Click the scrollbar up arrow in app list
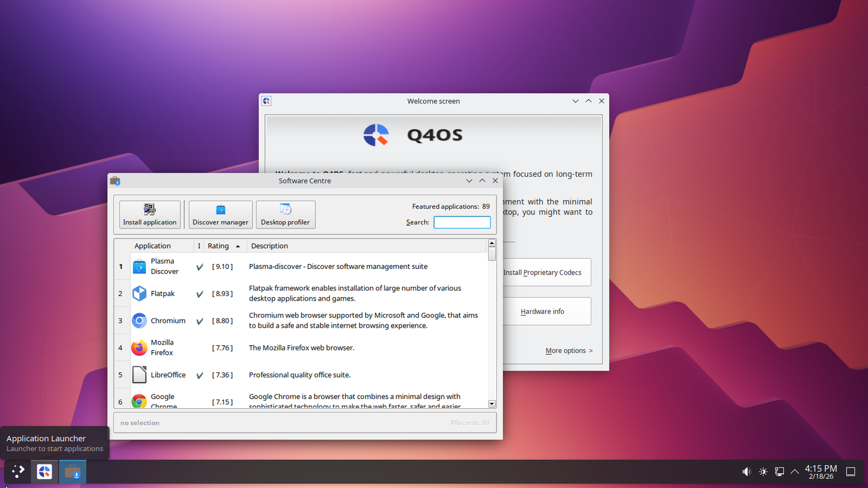The image size is (868, 488). (492, 243)
